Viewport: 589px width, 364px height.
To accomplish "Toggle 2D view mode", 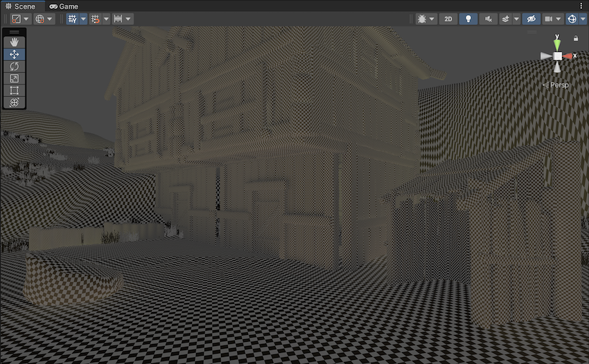I will (448, 19).
